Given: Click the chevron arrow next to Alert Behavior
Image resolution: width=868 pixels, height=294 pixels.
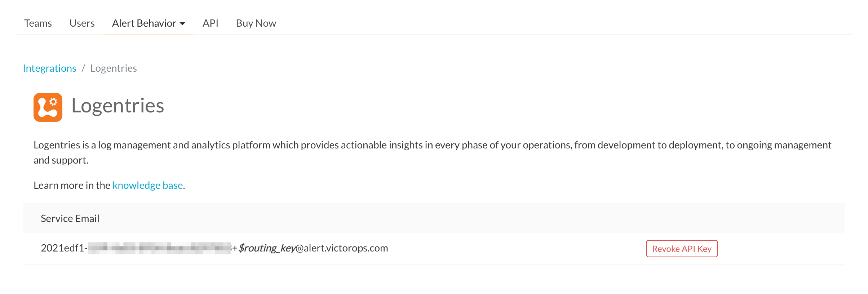Looking at the screenshot, I should pyautogui.click(x=183, y=24).
